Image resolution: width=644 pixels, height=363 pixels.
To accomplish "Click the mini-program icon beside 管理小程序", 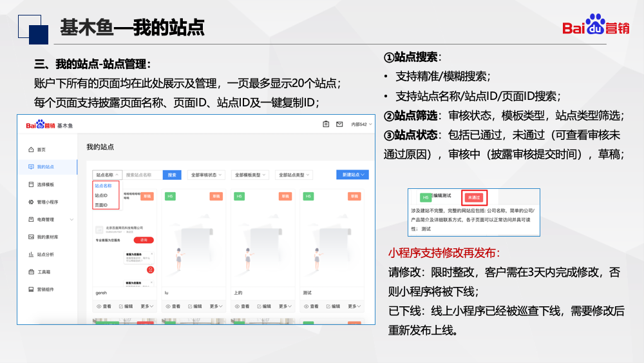I will click(31, 202).
